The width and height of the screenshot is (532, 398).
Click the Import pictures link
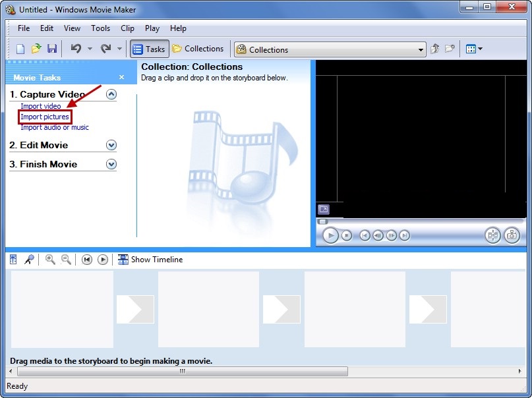(45, 117)
